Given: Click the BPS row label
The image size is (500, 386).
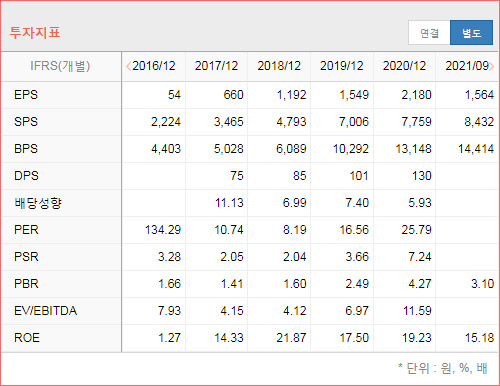Looking at the screenshot, I should (26, 149).
